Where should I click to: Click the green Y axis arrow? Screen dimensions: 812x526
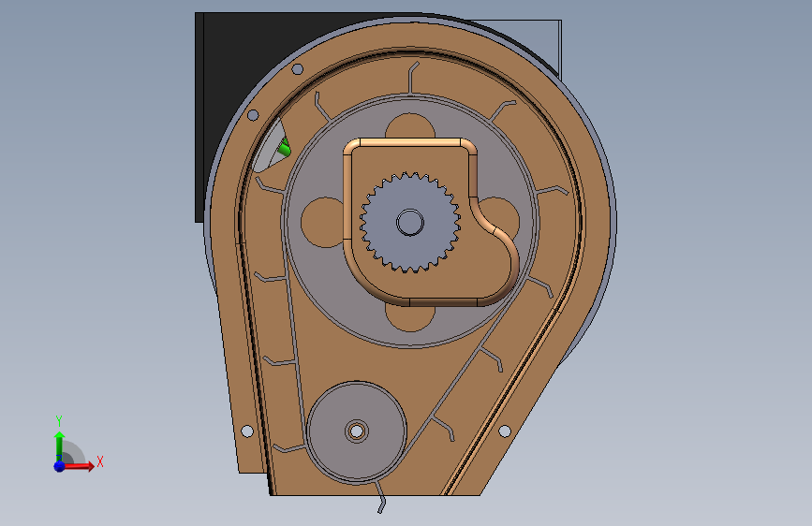[60, 446]
